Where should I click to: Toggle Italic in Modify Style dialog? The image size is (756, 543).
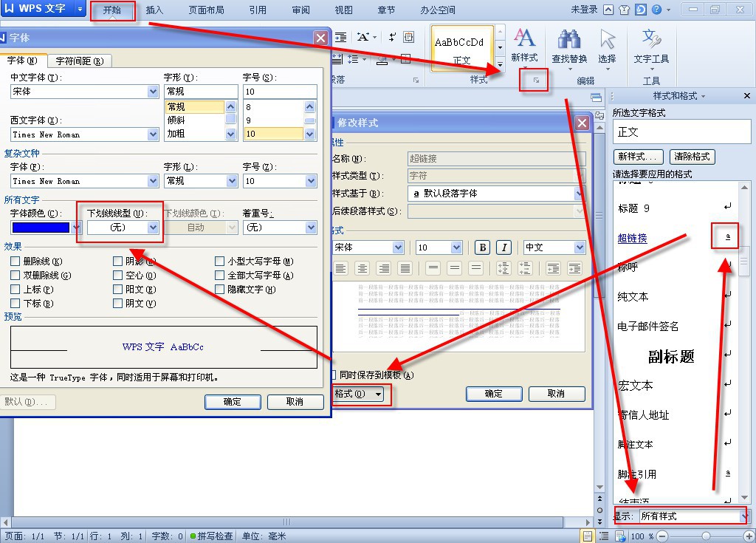click(504, 247)
